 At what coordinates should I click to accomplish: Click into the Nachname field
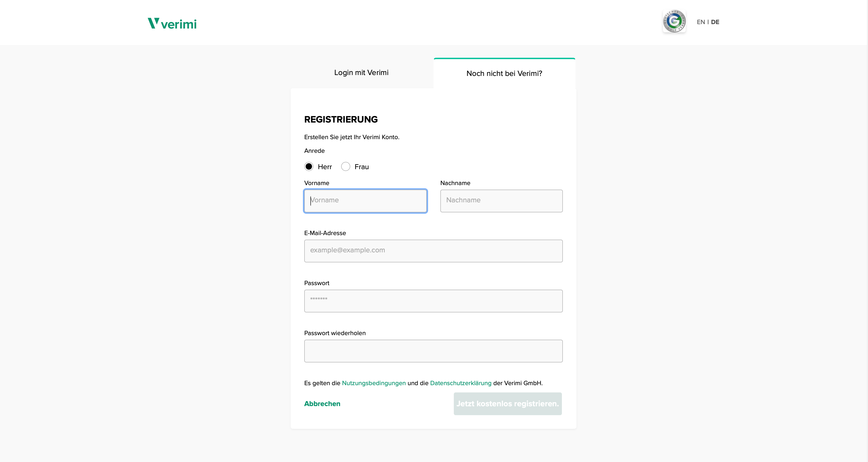pos(501,201)
